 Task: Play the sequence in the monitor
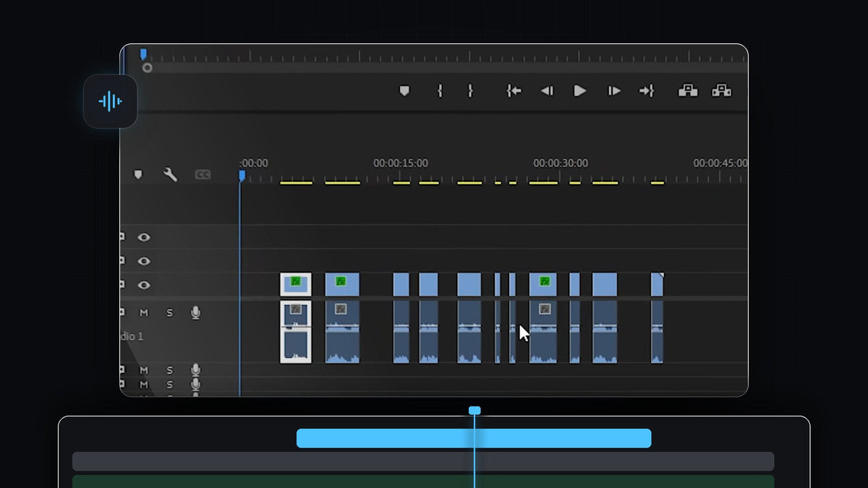click(579, 91)
